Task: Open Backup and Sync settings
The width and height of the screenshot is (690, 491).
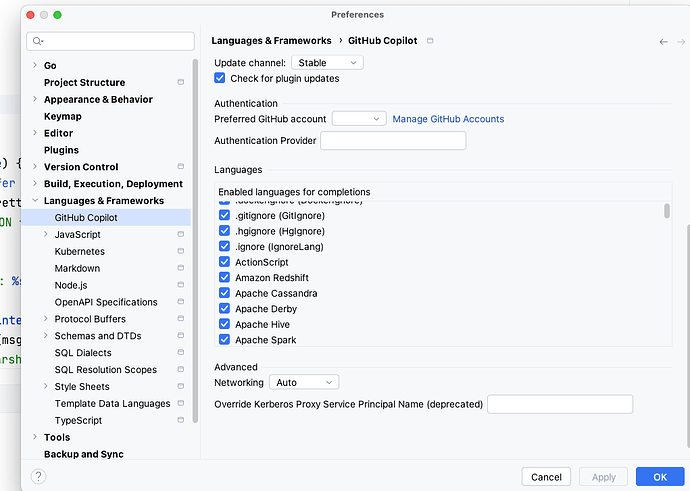Action: (84, 454)
